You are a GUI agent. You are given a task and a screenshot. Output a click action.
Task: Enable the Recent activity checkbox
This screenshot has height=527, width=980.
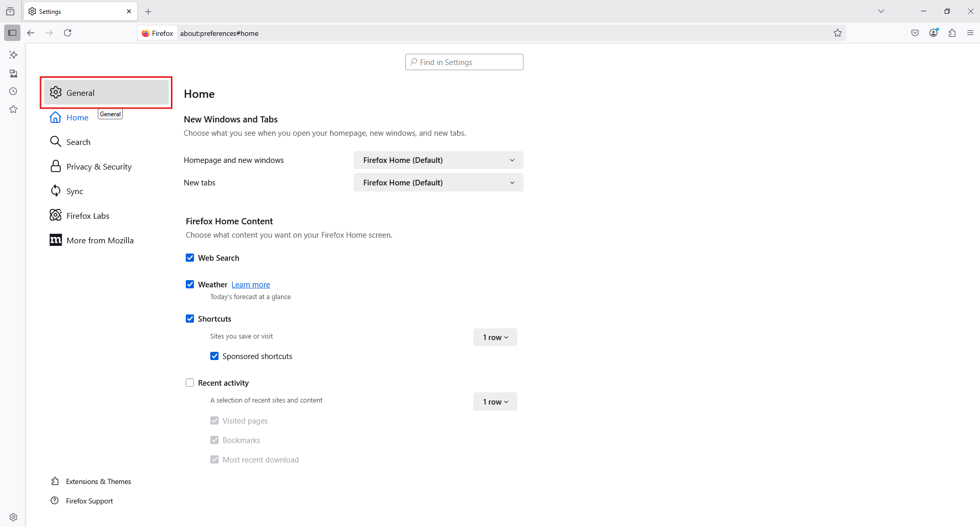pyautogui.click(x=190, y=383)
